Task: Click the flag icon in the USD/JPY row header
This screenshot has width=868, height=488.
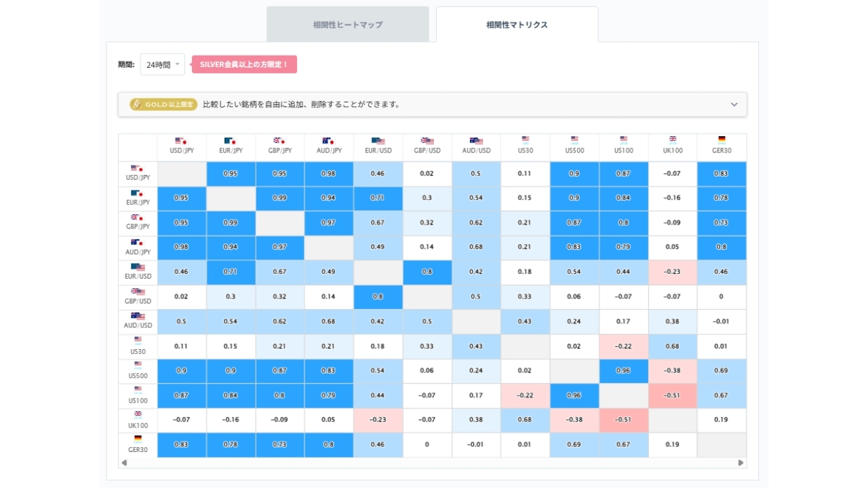Action: 137,168
